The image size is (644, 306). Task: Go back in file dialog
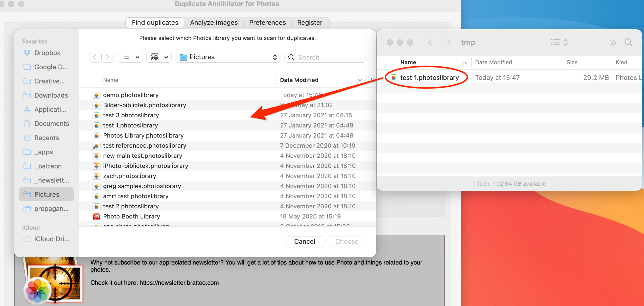95,57
